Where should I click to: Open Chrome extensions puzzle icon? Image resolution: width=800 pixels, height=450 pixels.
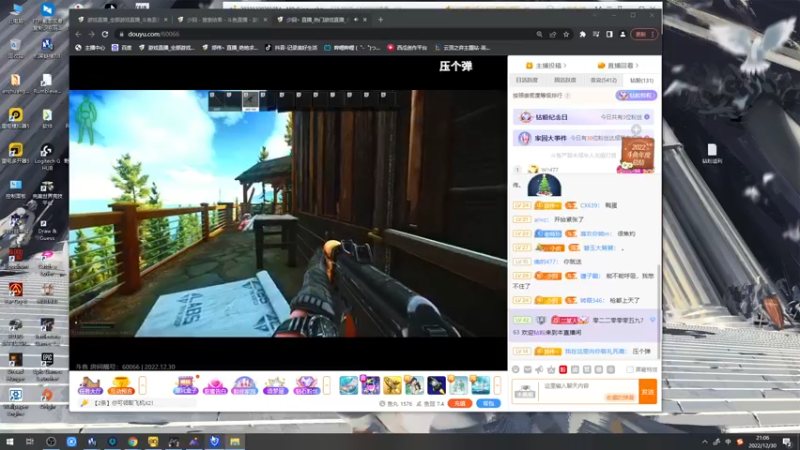coord(583,34)
